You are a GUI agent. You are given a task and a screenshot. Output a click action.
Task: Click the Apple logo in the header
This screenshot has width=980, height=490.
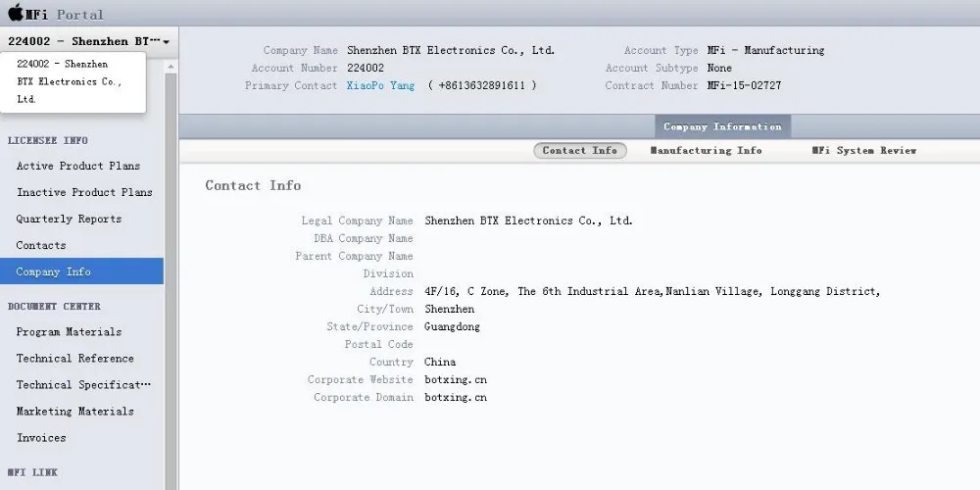point(16,13)
